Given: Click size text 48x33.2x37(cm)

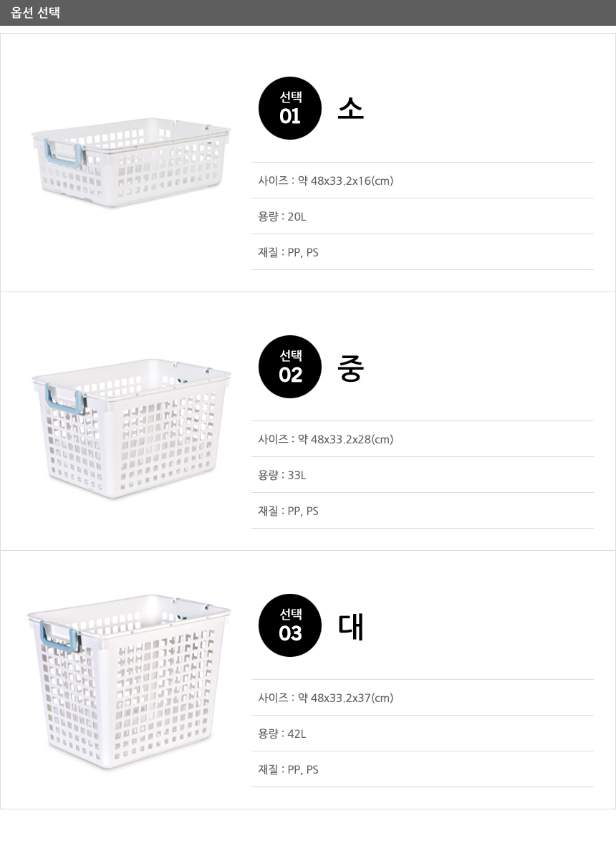Looking at the screenshot, I should 352,698.
